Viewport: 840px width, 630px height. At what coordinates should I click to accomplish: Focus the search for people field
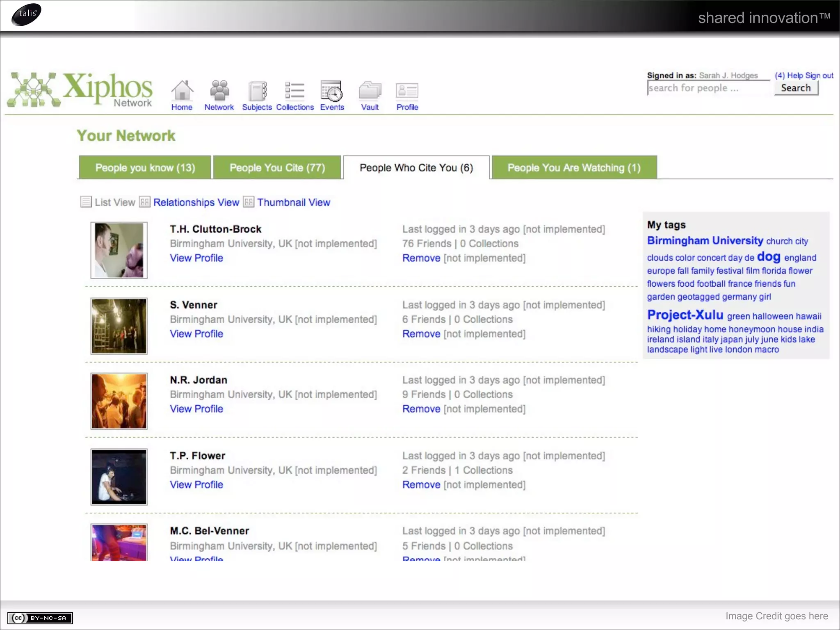[709, 88]
